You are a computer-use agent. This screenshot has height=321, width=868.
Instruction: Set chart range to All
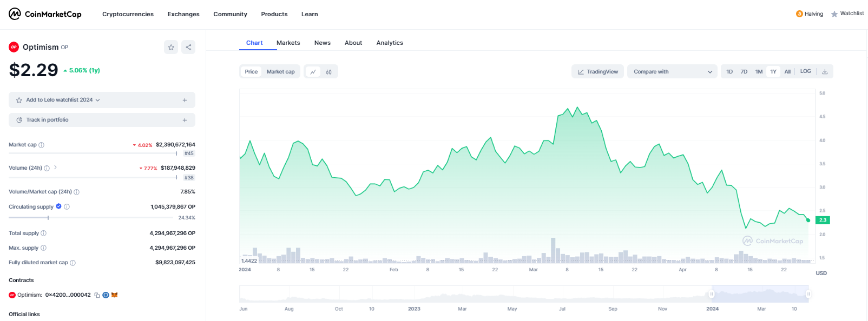coord(787,71)
